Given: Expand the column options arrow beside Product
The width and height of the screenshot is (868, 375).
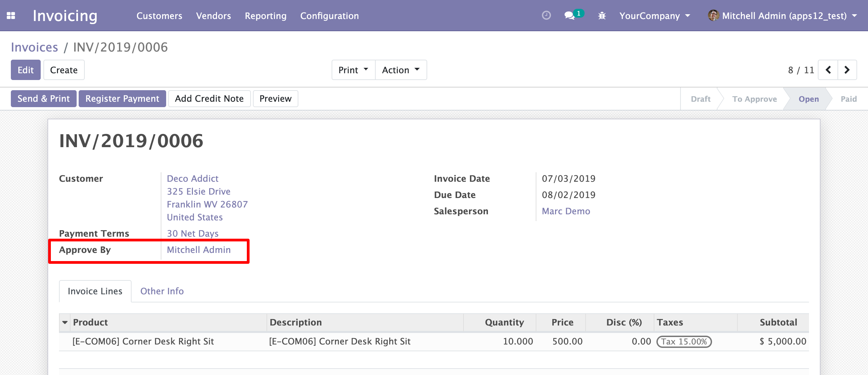Looking at the screenshot, I should pyautogui.click(x=65, y=322).
